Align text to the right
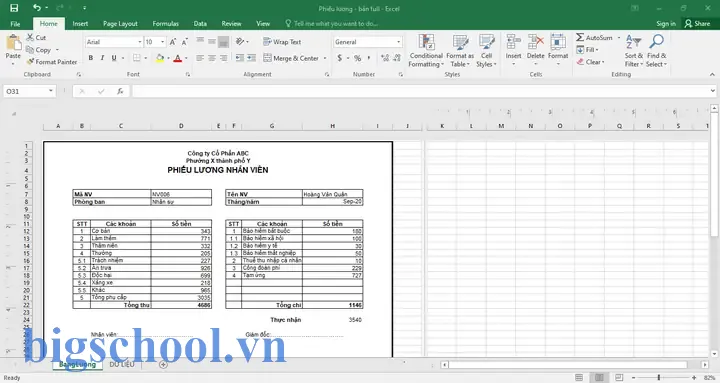The image size is (720, 383). pyautogui.click(x=223, y=58)
